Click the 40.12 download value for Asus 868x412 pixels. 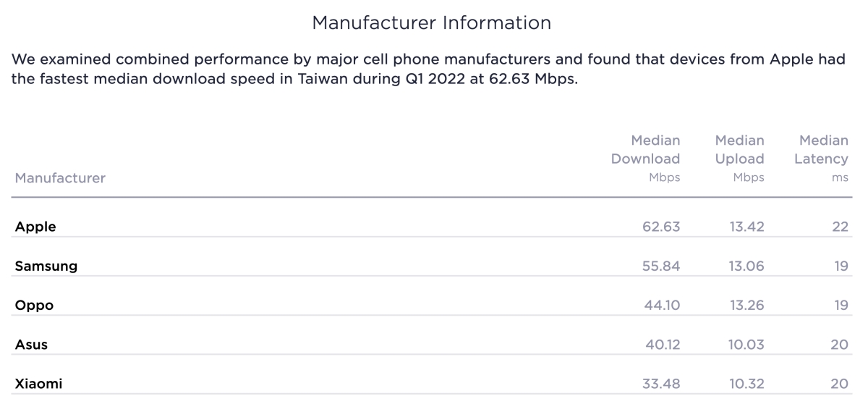(x=662, y=345)
